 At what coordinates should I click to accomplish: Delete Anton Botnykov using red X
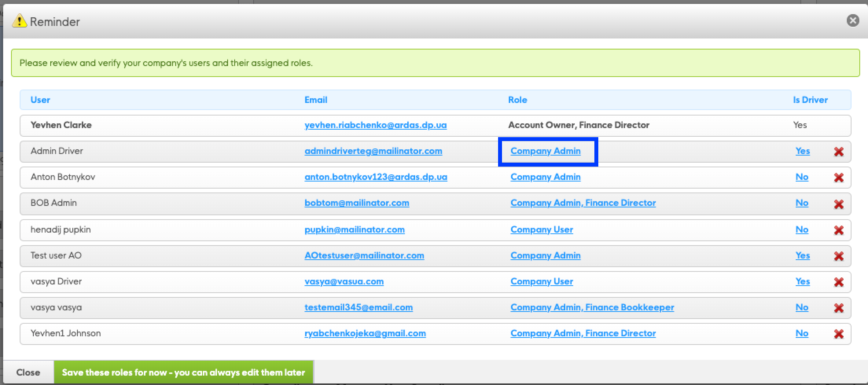tap(839, 178)
